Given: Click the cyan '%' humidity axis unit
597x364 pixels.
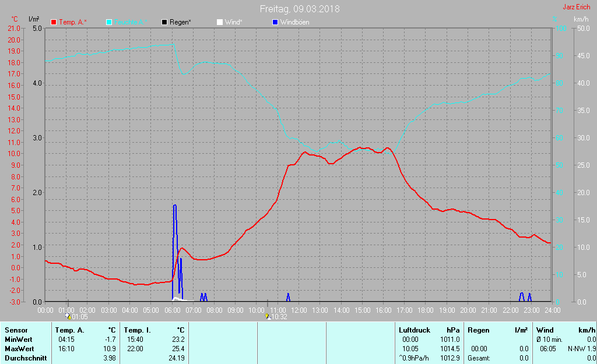Looking at the screenshot, I should 554,19.
